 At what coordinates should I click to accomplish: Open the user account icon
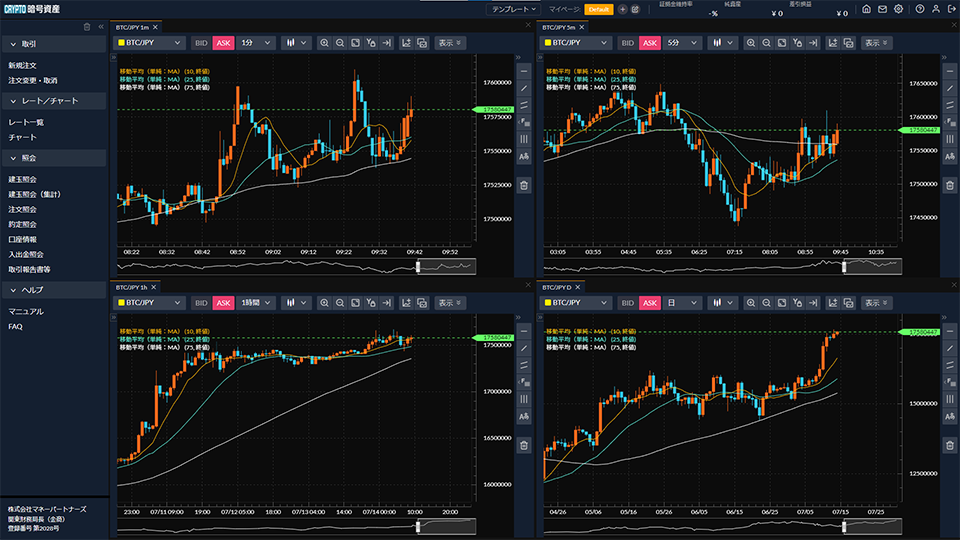click(x=936, y=9)
